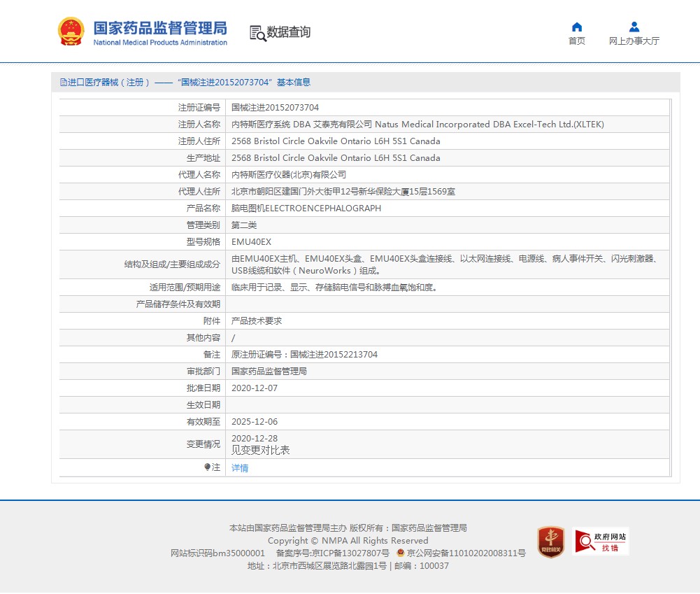Screen dimensions: 700x594
Task: Click the 网上办事大厅 label
Action: click(634, 41)
